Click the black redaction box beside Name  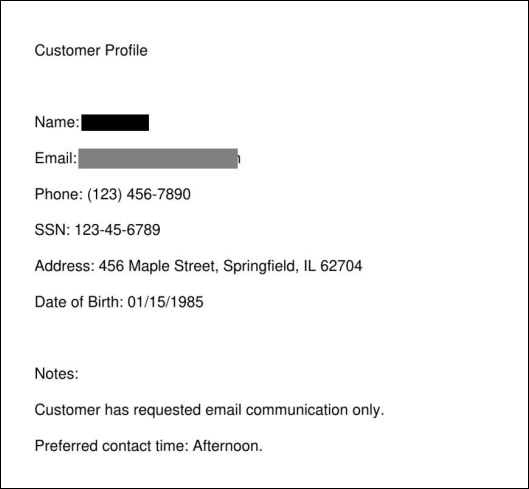point(115,123)
